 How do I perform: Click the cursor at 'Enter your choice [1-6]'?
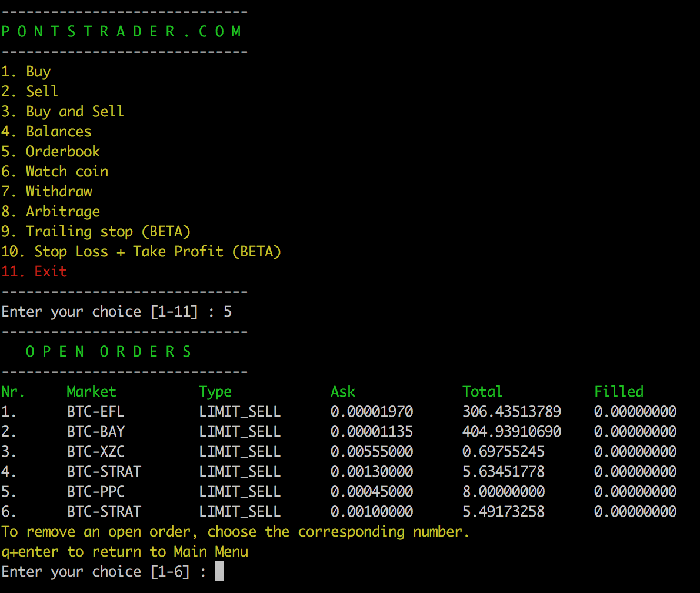click(x=219, y=572)
